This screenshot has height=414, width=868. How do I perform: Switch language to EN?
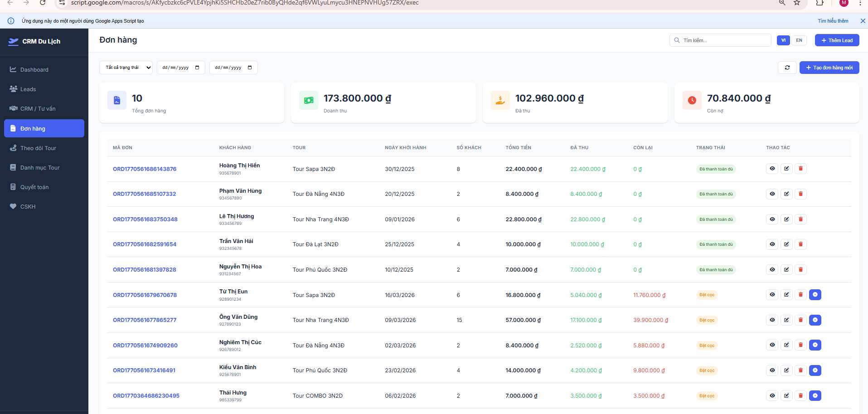click(x=799, y=40)
